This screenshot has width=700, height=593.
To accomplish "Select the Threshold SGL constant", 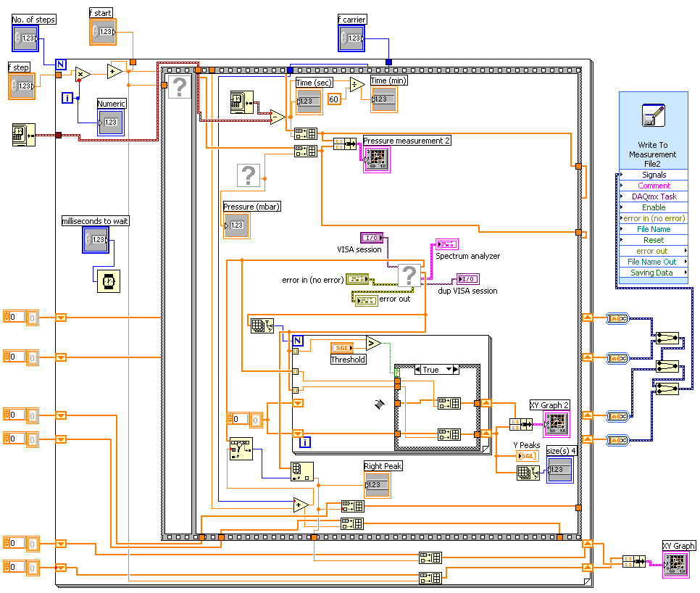I will 342,348.
